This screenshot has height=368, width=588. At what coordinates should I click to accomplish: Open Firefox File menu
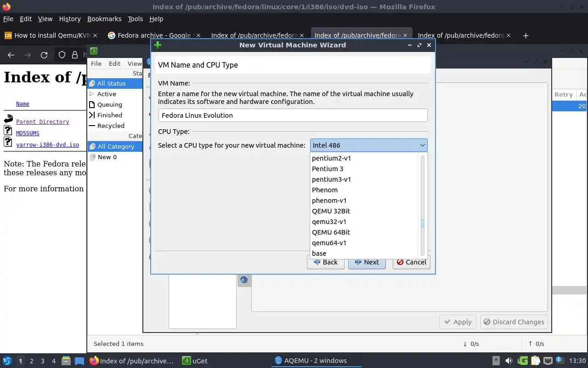click(x=8, y=19)
